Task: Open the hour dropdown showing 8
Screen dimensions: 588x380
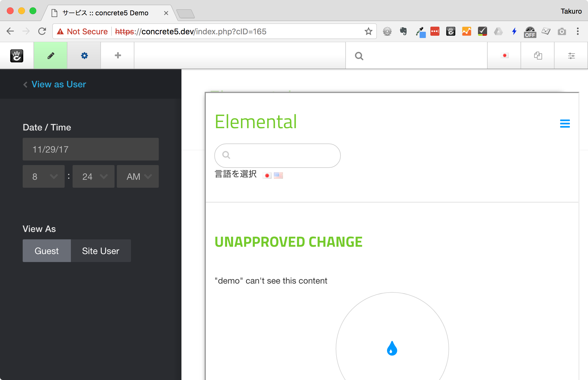Action: point(43,176)
